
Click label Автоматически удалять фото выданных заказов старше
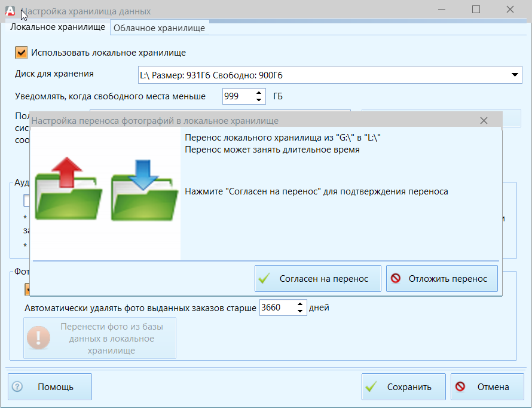point(140,308)
